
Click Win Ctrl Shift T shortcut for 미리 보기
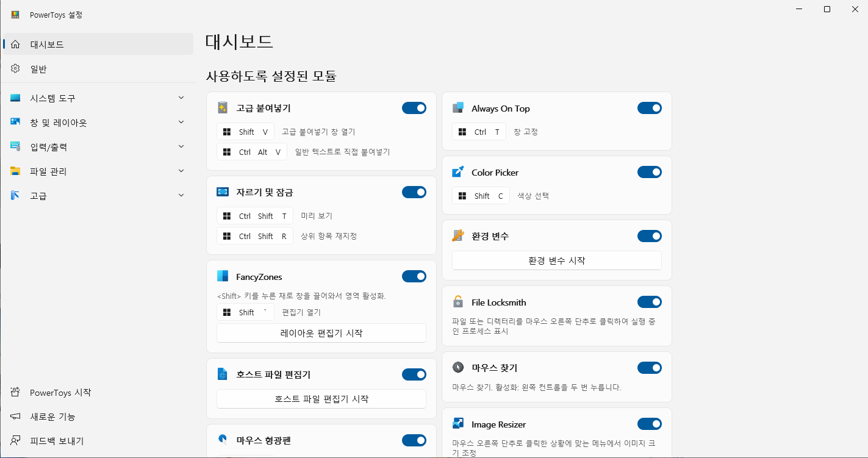[x=255, y=216]
